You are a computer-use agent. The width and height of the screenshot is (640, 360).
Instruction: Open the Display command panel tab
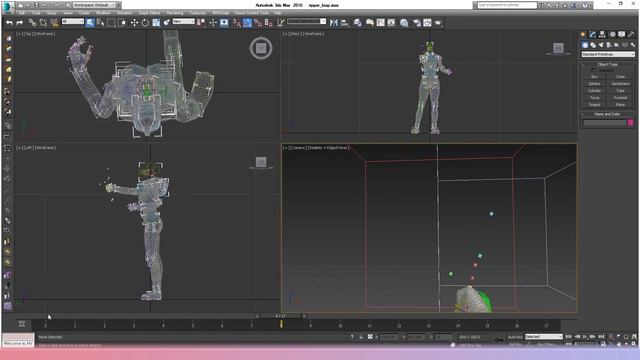coord(622,34)
